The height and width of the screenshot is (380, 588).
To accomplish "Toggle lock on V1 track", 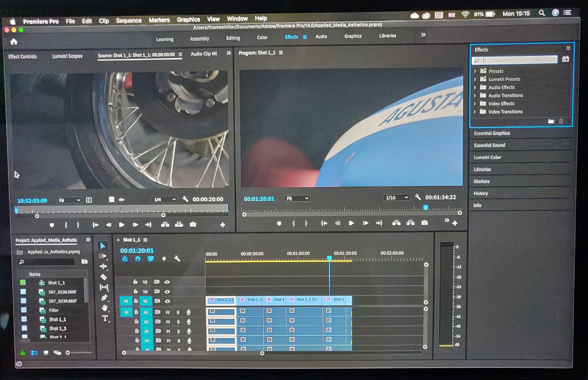I will (135, 301).
